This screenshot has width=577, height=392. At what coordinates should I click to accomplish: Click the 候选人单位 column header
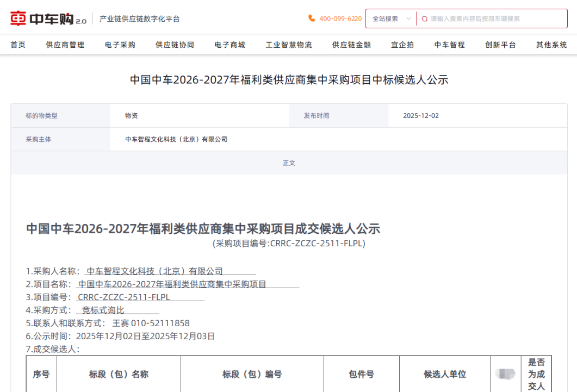445,375
